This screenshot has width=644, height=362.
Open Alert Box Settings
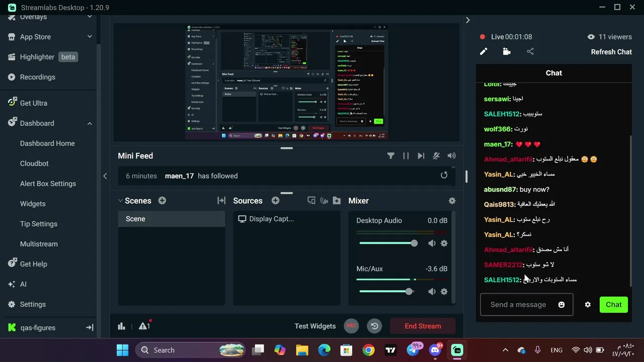[48, 184]
